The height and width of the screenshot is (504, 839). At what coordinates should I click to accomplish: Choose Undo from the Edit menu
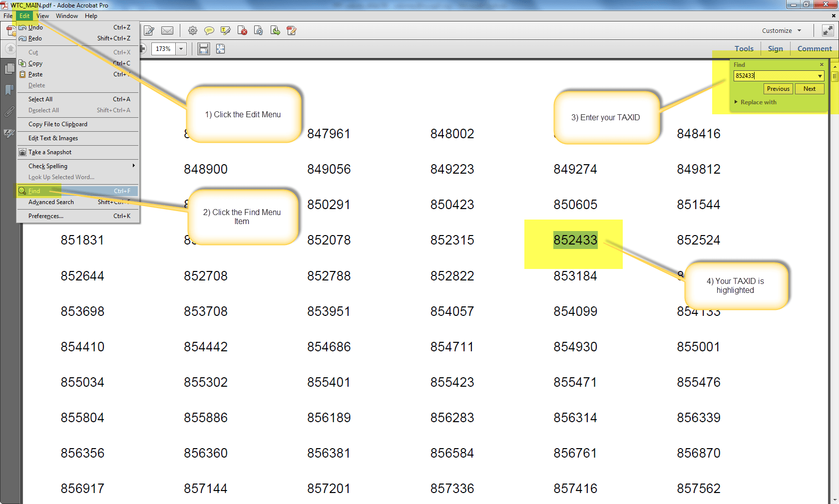(x=78, y=27)
